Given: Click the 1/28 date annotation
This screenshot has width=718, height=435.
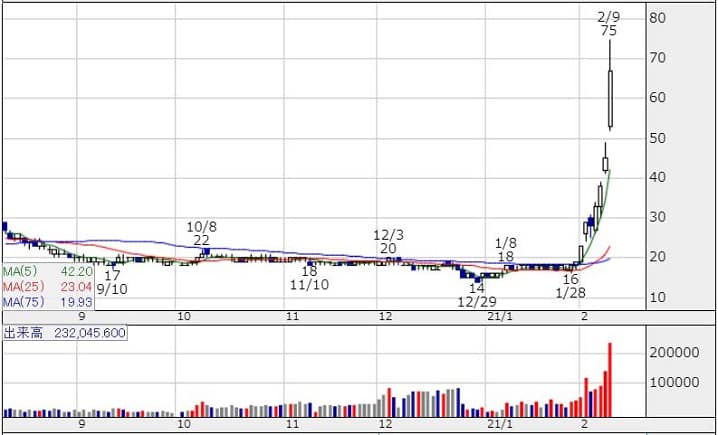Looking at the screenshot, I should pyautogui.click(x=571, y=293).
